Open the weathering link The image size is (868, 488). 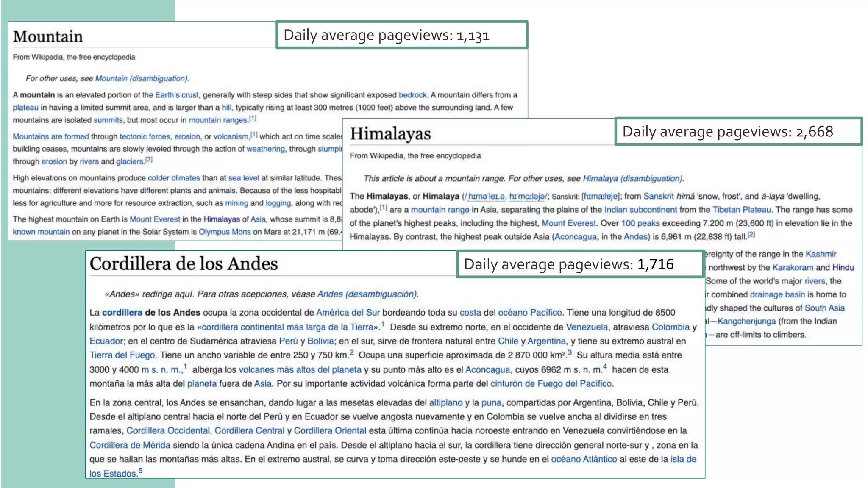point(266,149)
